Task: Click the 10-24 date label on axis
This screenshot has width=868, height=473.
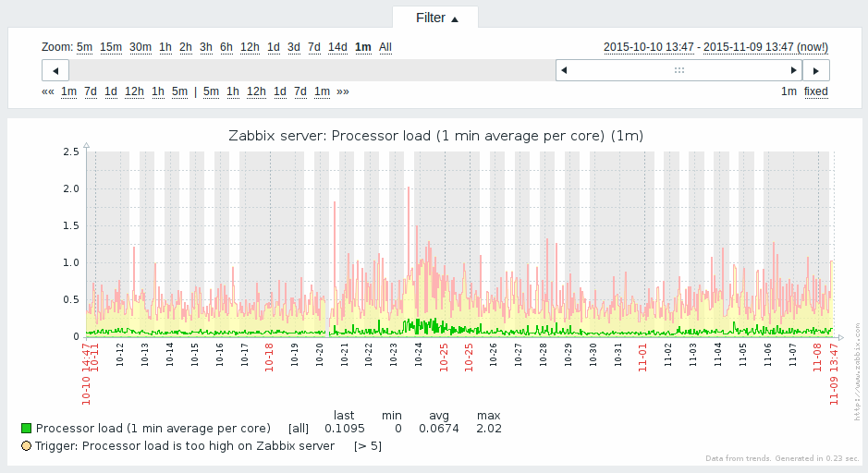Action: pos(419,355)
